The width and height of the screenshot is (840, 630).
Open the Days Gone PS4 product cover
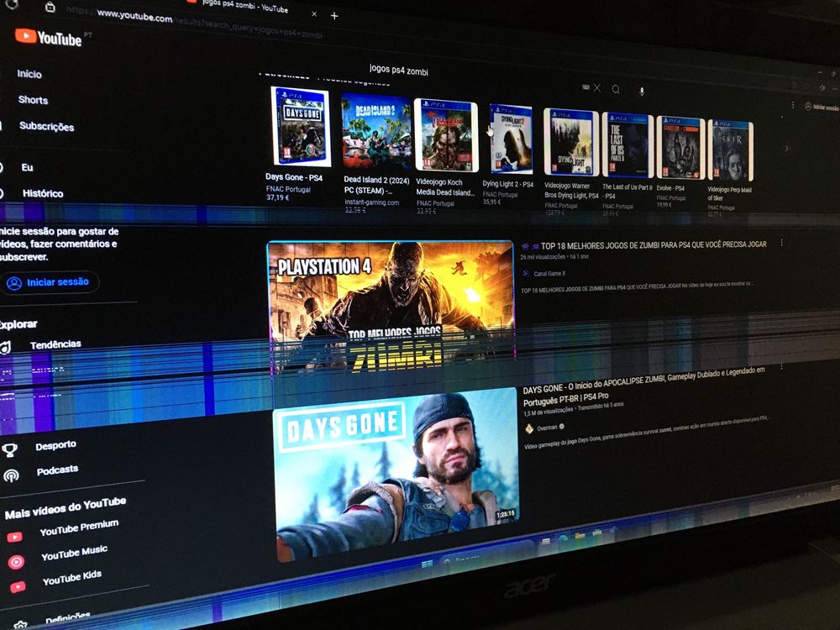[301, 127]
